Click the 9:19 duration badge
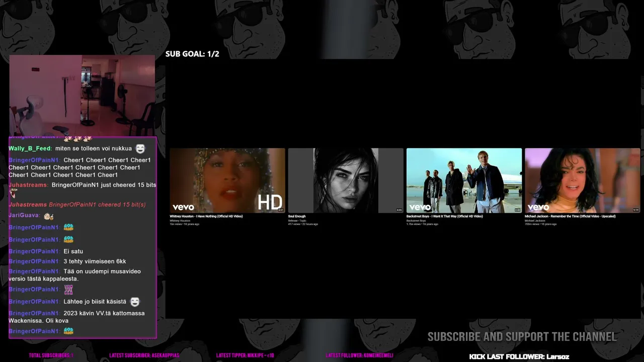Viewport: 644px width, 362px height. 636,210
